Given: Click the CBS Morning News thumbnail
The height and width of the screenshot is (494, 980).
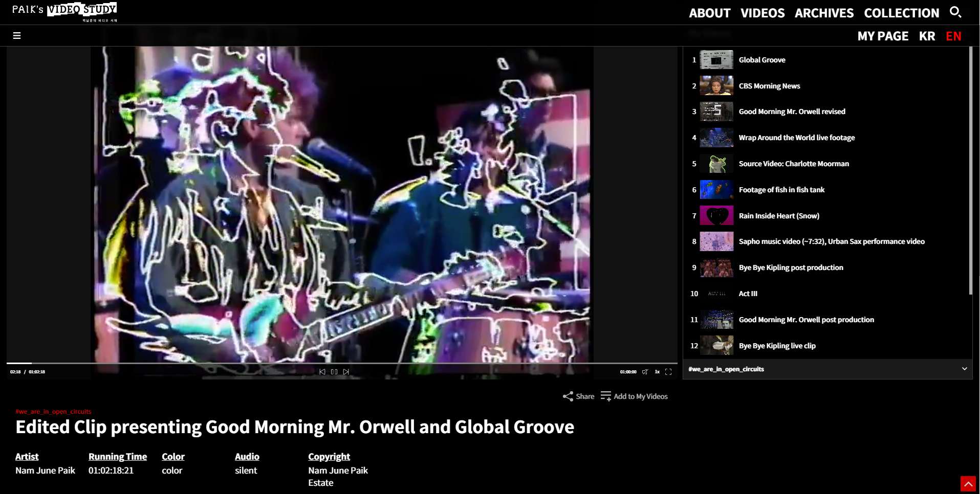Looking at the screenshot, I should tap(716, 86).
